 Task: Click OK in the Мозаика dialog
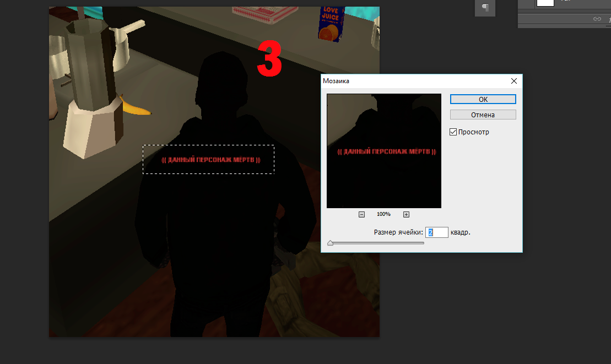coord(483,99)
